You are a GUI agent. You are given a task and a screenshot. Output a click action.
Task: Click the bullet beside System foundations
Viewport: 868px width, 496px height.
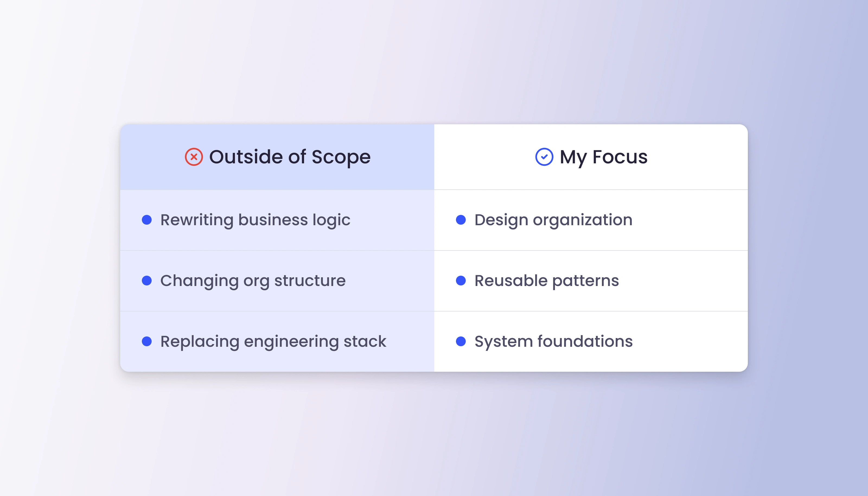461,341
